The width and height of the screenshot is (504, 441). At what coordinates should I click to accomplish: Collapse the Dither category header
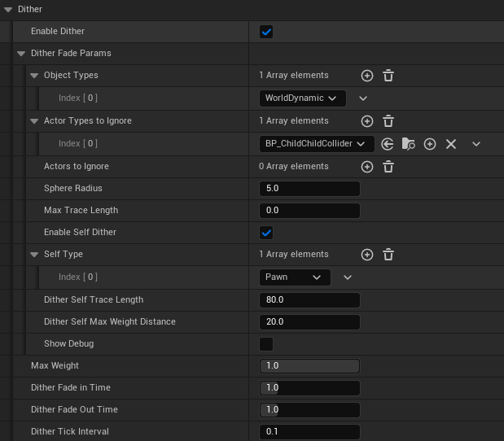tap(8, 9)
